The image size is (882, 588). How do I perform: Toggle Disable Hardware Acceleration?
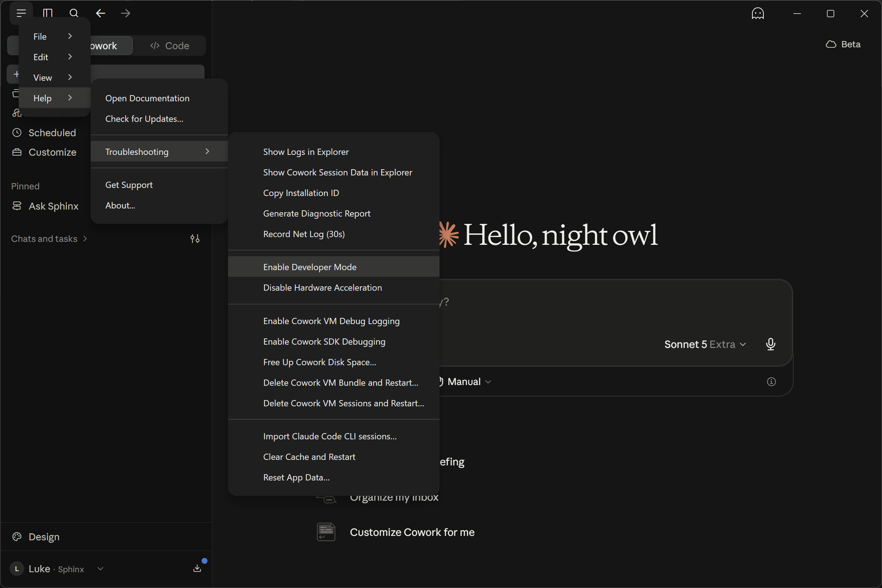coord(333,288)
